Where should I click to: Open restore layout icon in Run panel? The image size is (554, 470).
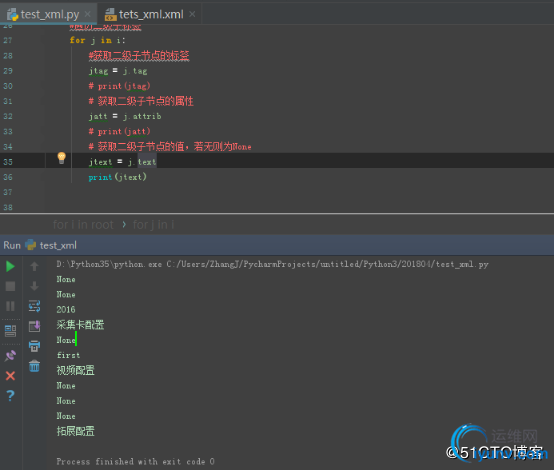click(10, 331)
